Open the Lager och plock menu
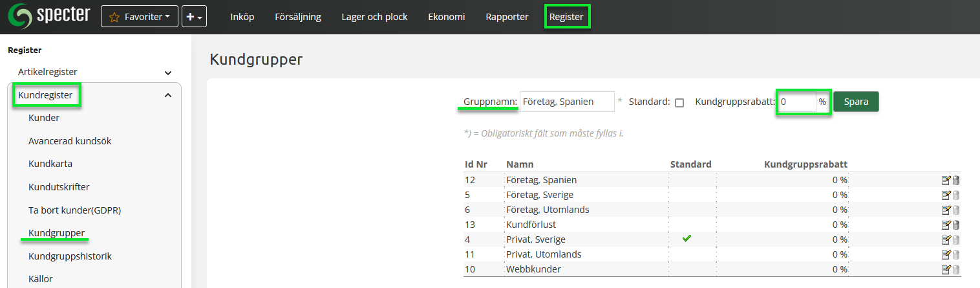The width and height of the screenshot is (980, 288). click(374, 17)
